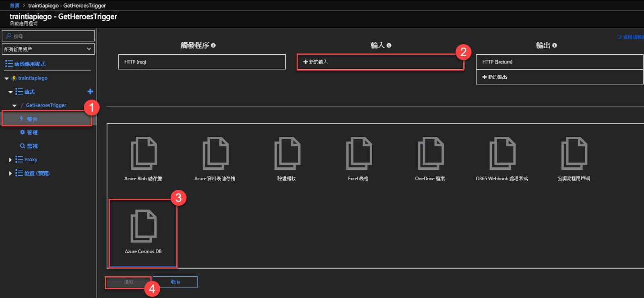Screen dimensions: 644x298
Task: Click the new output button
Action: click(559, 77)
